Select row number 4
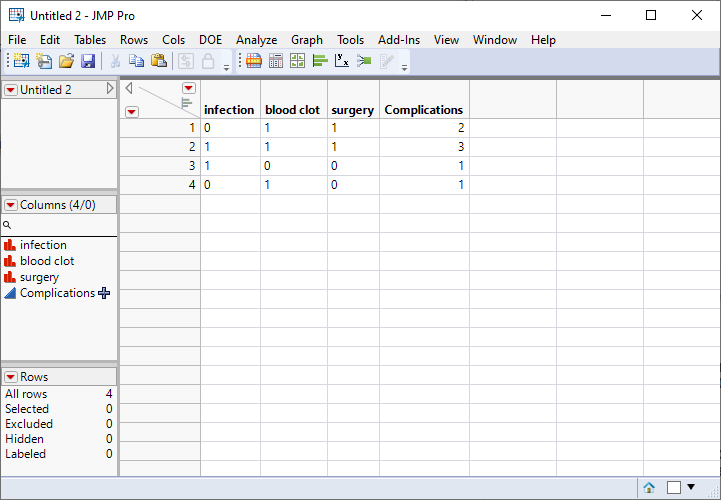The image size is (721, 500). [x=160, y=184]
